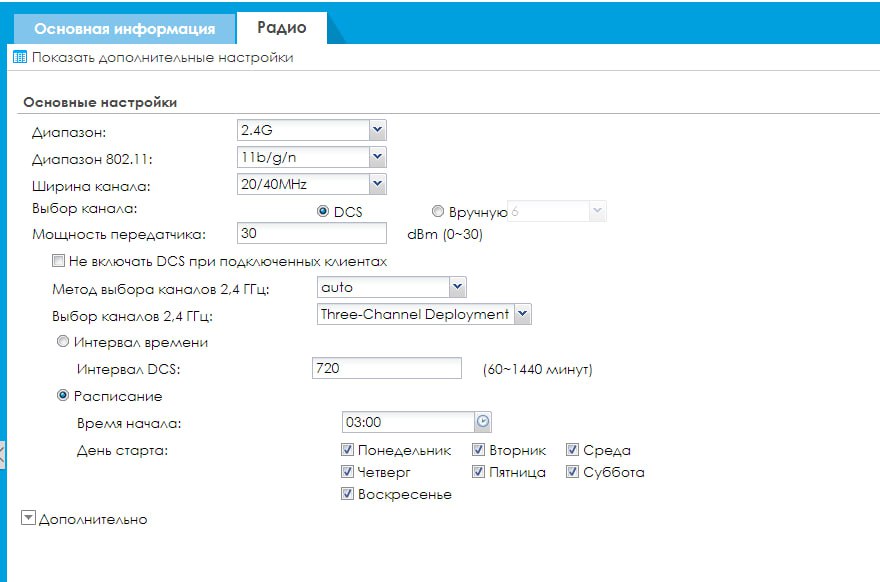
Task: Uncheck the Воскресенье checkbox
Action: [x=347, y=493]
